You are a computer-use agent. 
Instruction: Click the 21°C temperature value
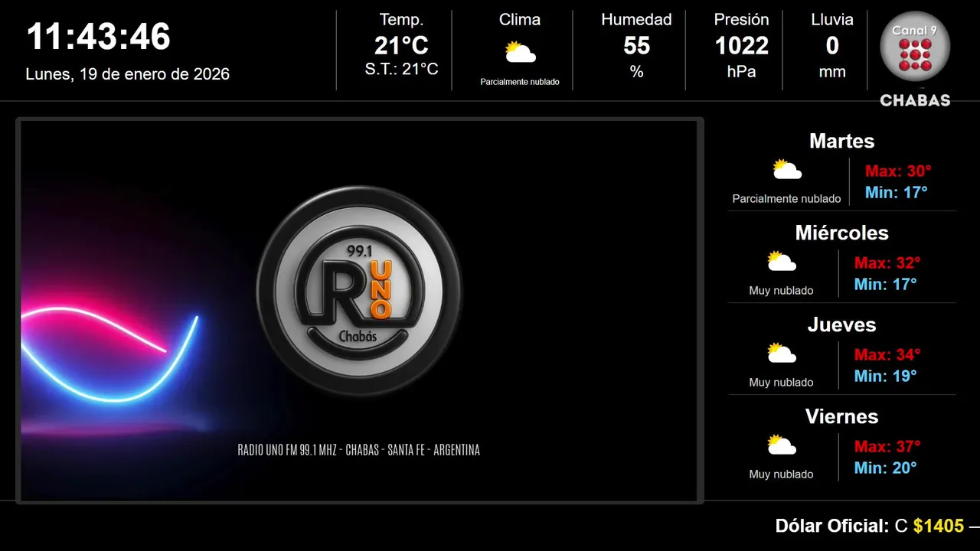(x=401, y=46)
